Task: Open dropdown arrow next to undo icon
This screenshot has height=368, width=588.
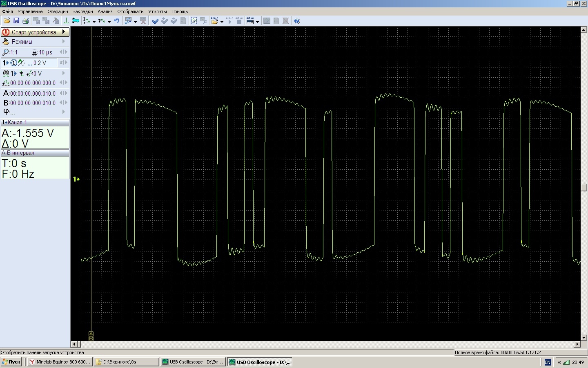Action: coord(109,22)
